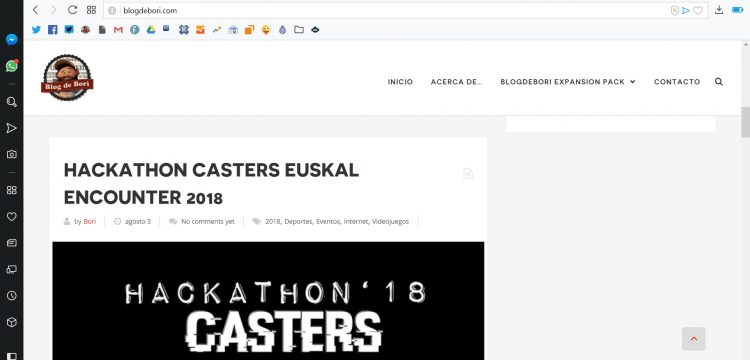Open the Hackathon Casters Euskal Encounter post
750x360 pixels.
[211, 184]
